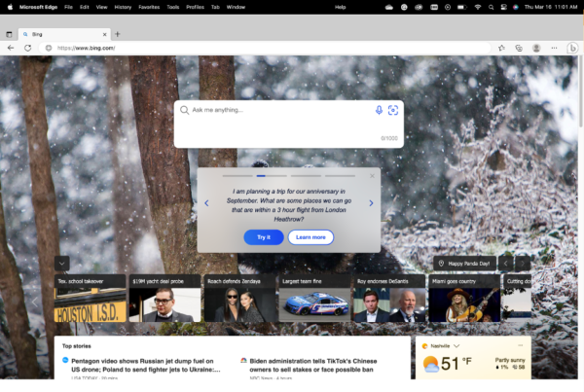The width and height of the screenshot is (584, 392).
Task: Go to next background image
Action: 523,264
